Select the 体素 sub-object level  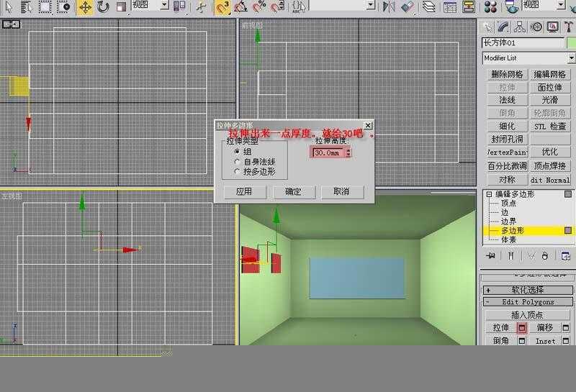point(509,240)
